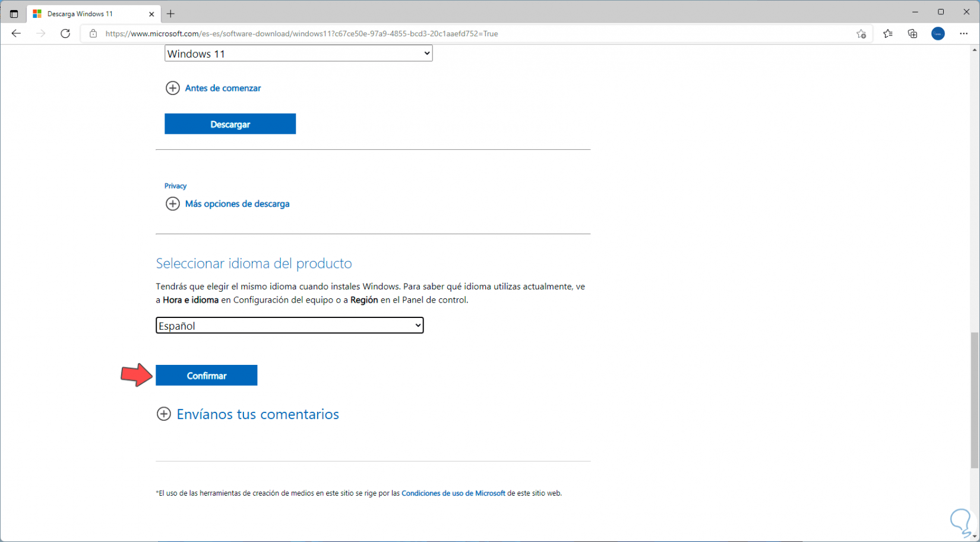This screenshot has height=542, width=980.
Task: Click the plus icon beside Envíanos tus comentarios
Action: (163, 414)
